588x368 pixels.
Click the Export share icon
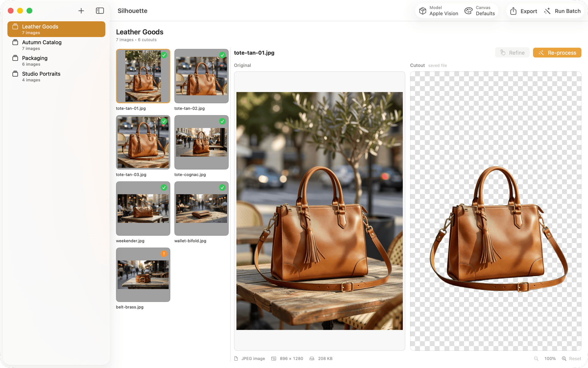click(x=513, y=11)
